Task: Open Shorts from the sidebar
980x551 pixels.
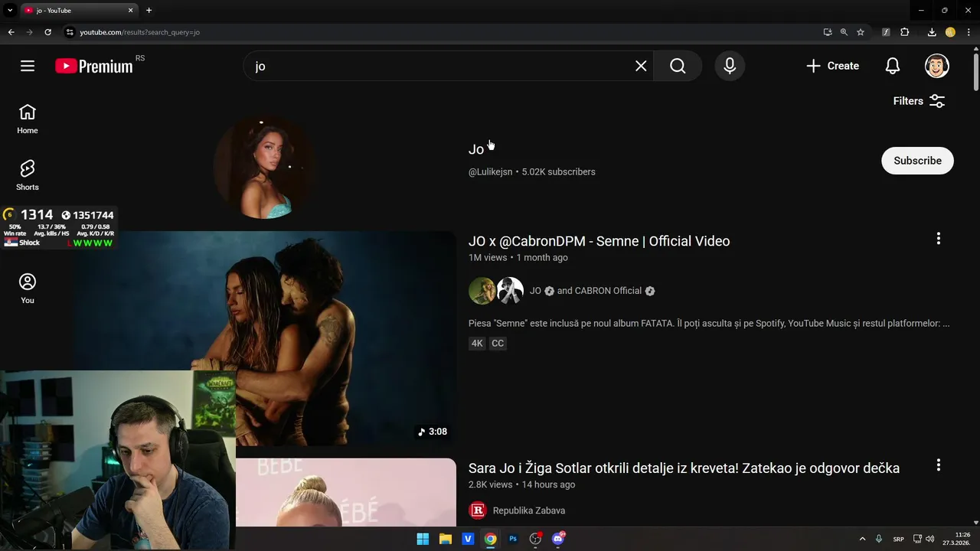Action: tap(28, 176)
